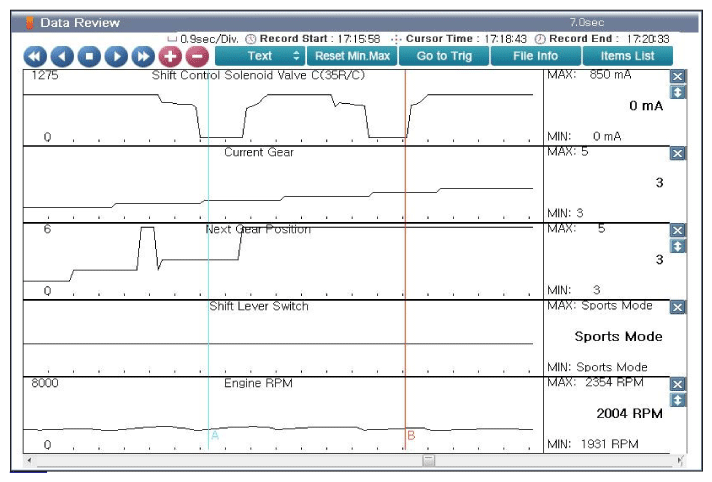Screen dimensions: 712x482
Task: Close the Engine RPM graph
Action: pos(677,384)
